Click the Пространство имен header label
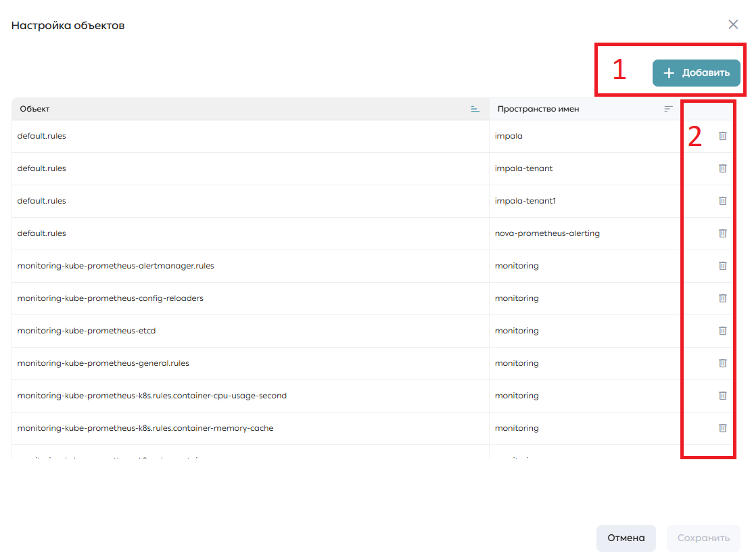752x560 pixels. tap(538, 109)
